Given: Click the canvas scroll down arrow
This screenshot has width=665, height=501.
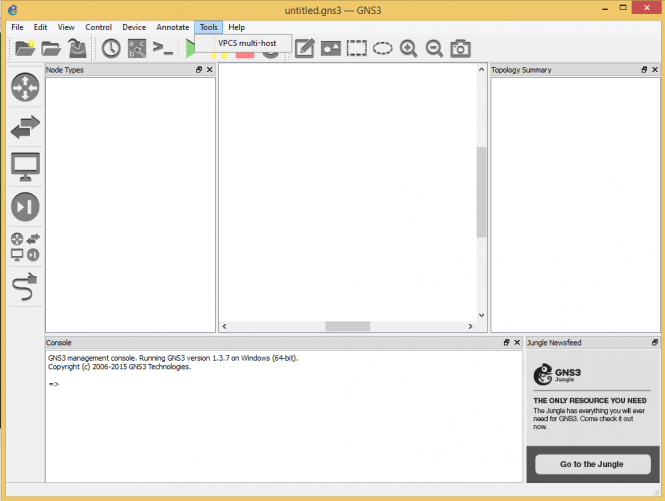Looking at the screenshot, I should 481,315.
